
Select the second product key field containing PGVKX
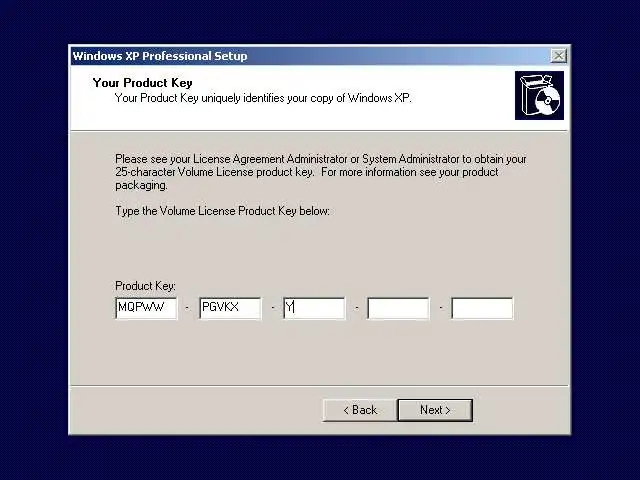point(230,308)
